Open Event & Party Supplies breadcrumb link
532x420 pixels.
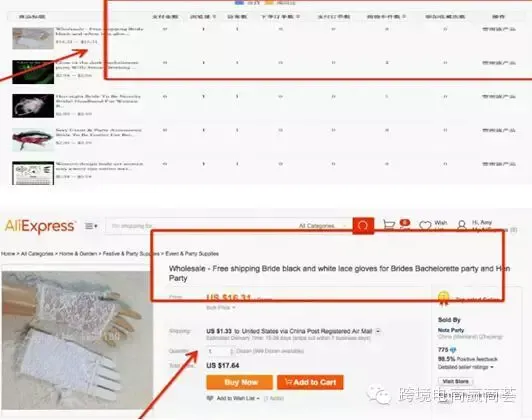[x=192, y=254]
